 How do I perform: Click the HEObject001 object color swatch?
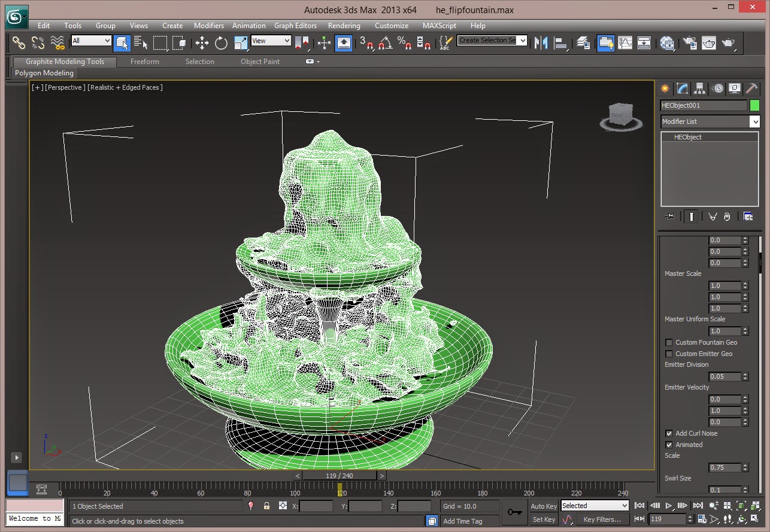(x=754, y=105)
